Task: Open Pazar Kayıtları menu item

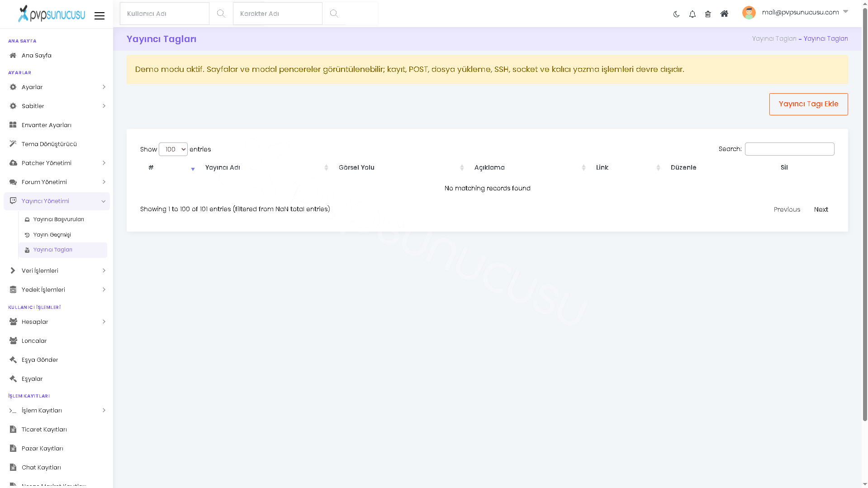Action: [57, 449]
